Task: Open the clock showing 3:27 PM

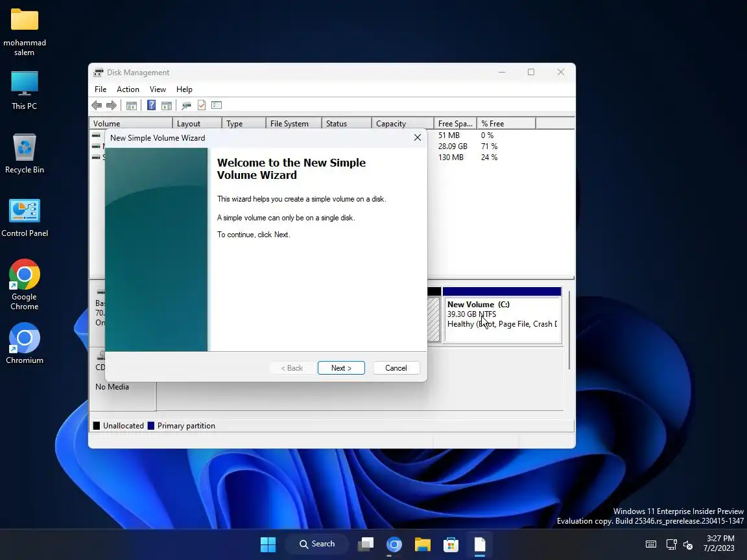Action: 719,543
